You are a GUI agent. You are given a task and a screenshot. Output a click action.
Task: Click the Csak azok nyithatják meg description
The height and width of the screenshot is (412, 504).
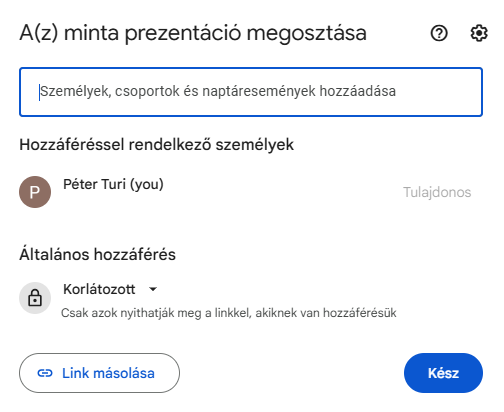click(x=229, y=313)
